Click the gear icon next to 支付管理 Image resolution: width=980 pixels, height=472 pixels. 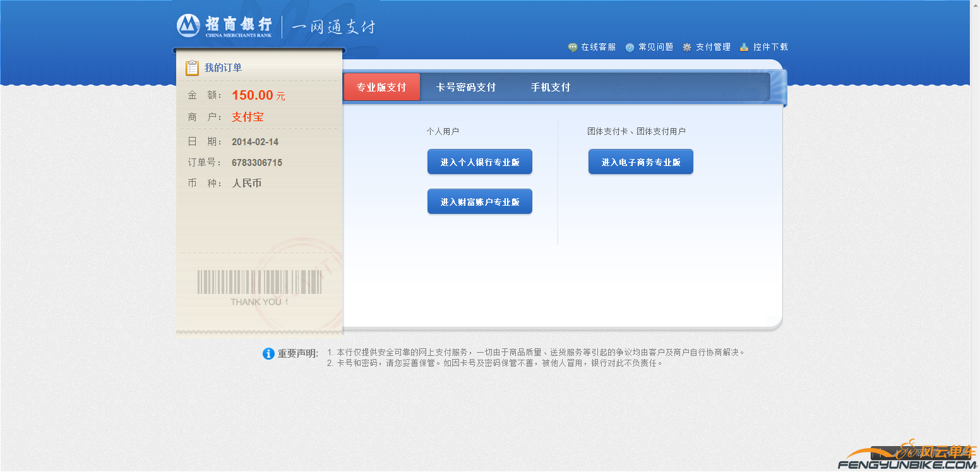point(686,46)
